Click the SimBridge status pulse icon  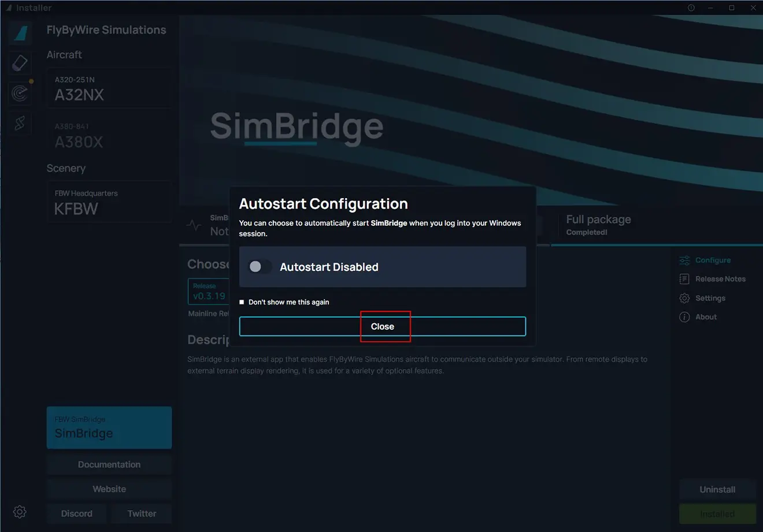click(x=194, y=225)
